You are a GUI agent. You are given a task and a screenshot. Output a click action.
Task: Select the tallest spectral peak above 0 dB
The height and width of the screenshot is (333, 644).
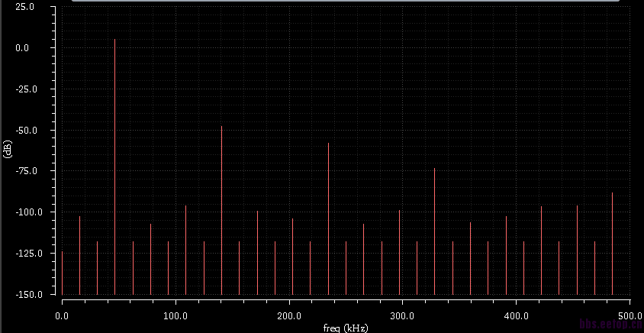coord(114,166)
